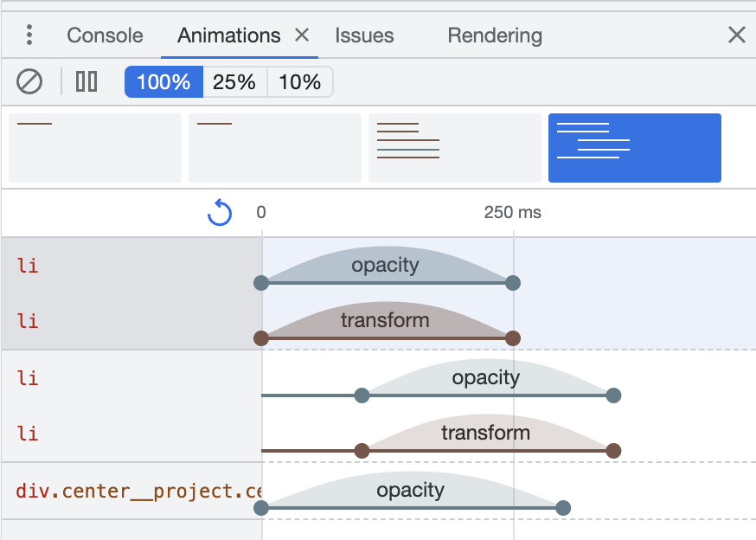Image resolution: width=756 pixels, height=540 pixels.
Task: Select the Animations tab
Action: [229, 35]
